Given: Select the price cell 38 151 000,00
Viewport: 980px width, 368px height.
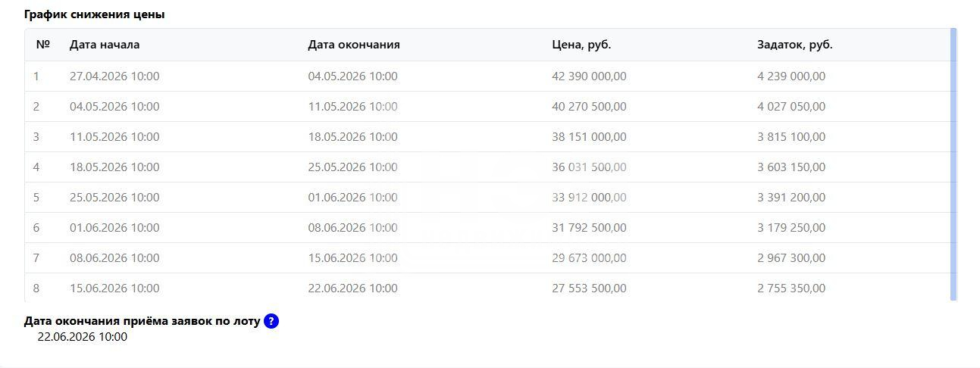Looking at the screenshot, I should coord(589,137).
